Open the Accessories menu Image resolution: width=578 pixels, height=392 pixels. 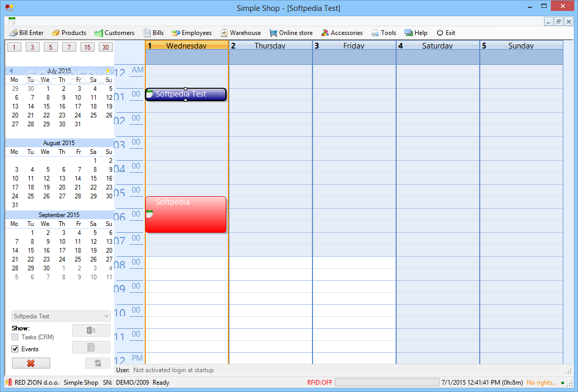[342, 33]
